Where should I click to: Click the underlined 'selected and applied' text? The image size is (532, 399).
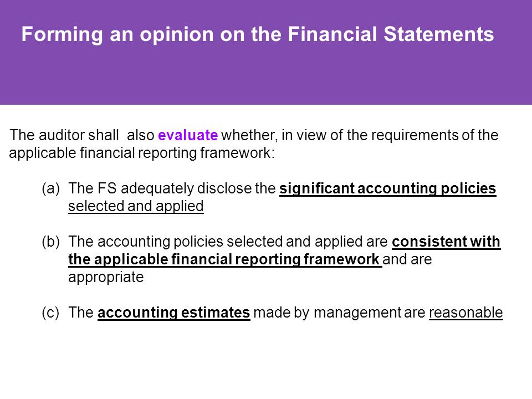pos(136,206)
